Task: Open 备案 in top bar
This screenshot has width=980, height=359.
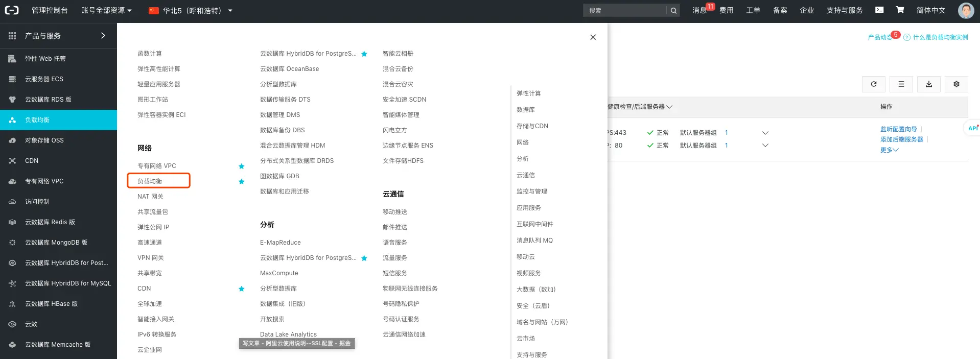Action: pyautogui.click(x=780, y=10)
